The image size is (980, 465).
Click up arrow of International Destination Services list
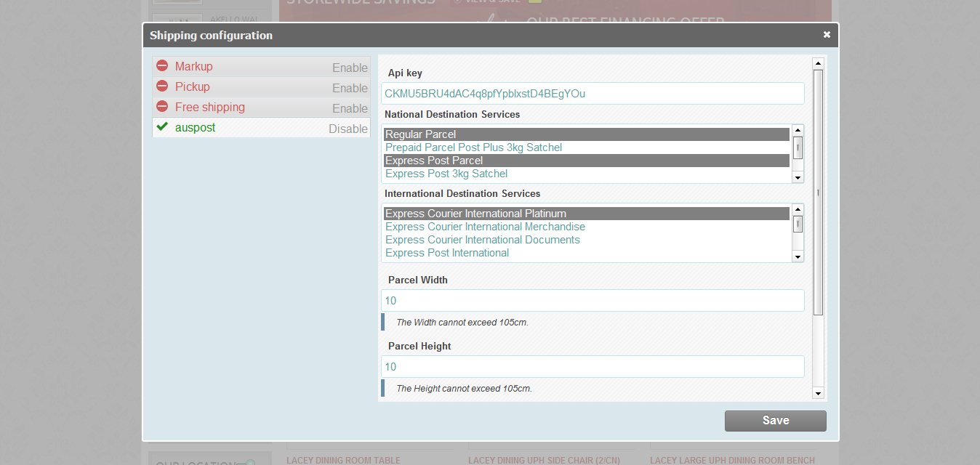[798, 209]
